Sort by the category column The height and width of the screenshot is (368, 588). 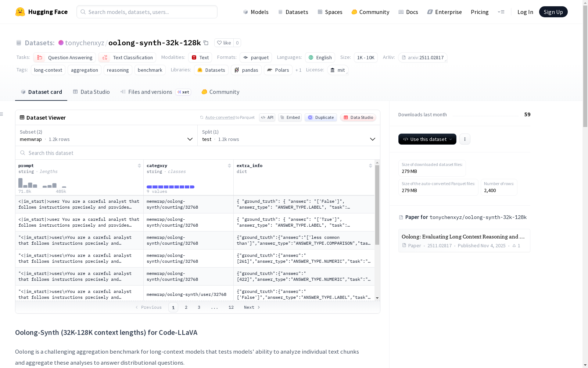[229, 166]
